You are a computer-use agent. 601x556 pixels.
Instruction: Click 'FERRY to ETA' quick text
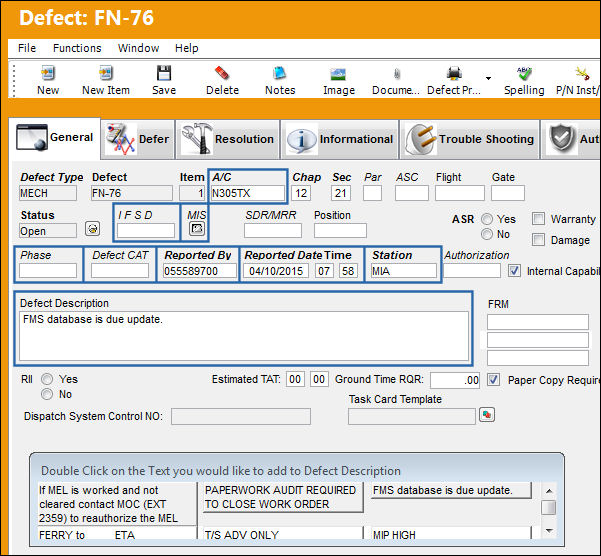click(116, 533)
